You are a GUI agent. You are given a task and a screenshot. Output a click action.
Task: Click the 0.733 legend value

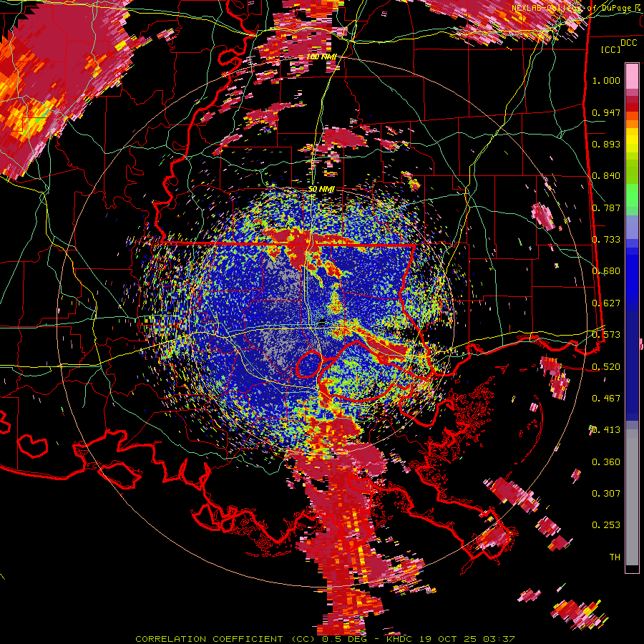point(606,240)
